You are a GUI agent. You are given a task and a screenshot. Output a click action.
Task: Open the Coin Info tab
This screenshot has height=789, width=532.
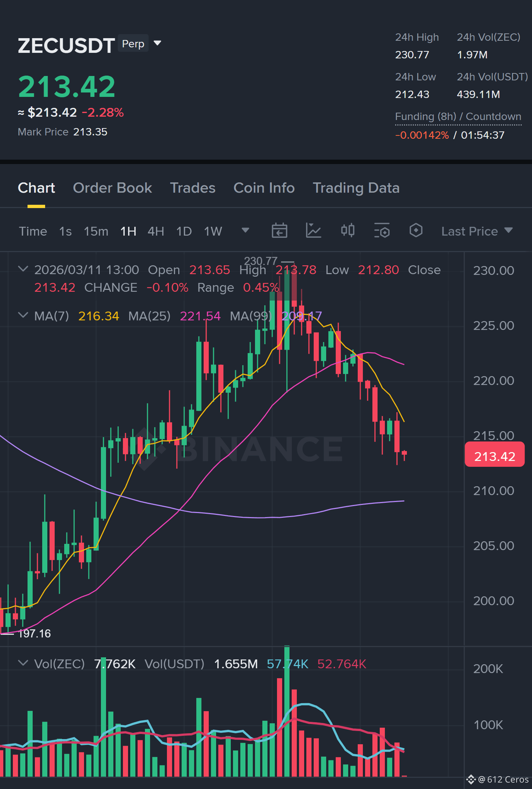click(264, 188)
